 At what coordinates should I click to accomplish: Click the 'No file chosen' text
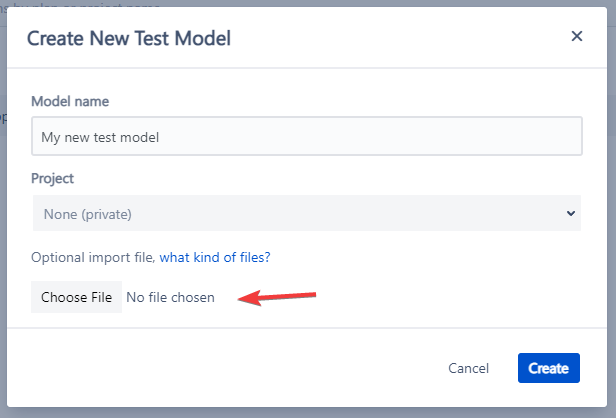pyautogui.click(x=170, y=297)
